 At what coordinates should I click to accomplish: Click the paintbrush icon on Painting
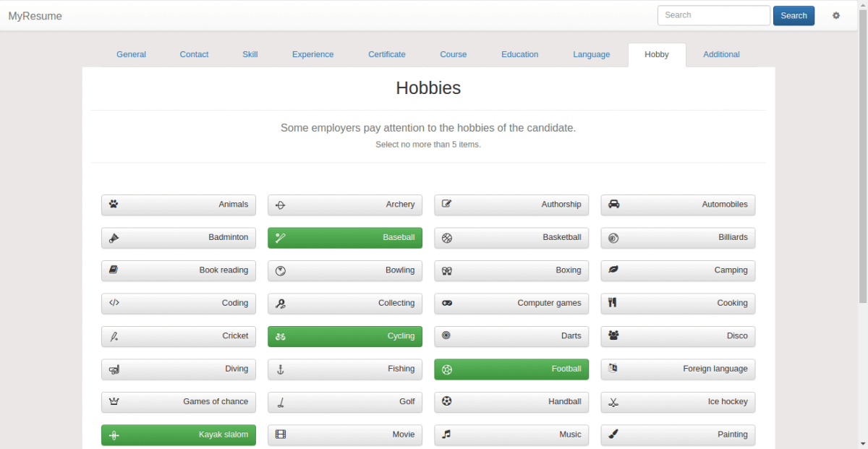(613, 434)
